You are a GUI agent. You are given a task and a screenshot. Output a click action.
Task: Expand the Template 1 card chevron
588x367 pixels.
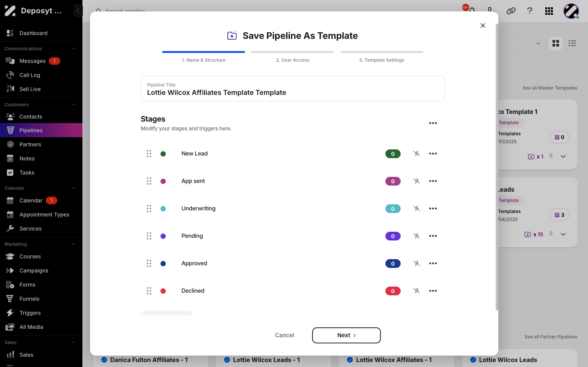coord(563,157)
